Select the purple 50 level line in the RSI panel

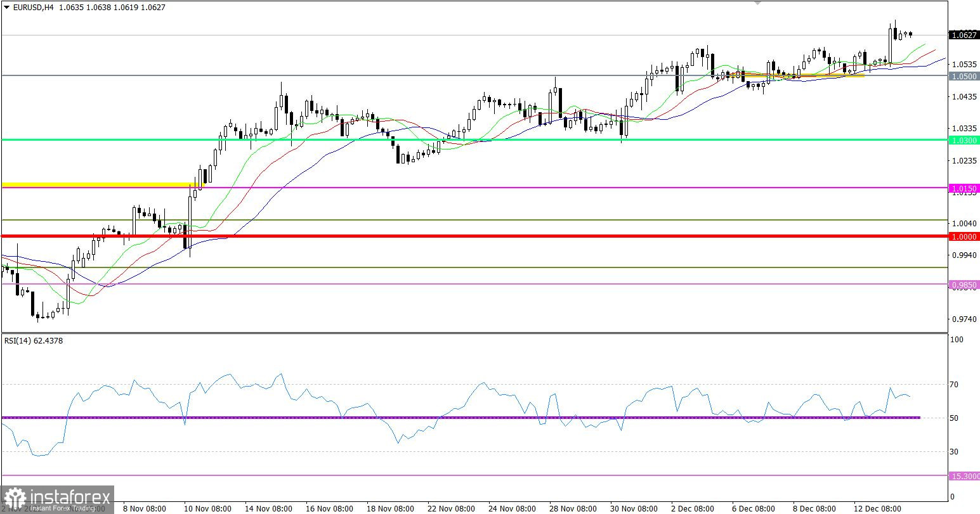[x=460, y=417]
